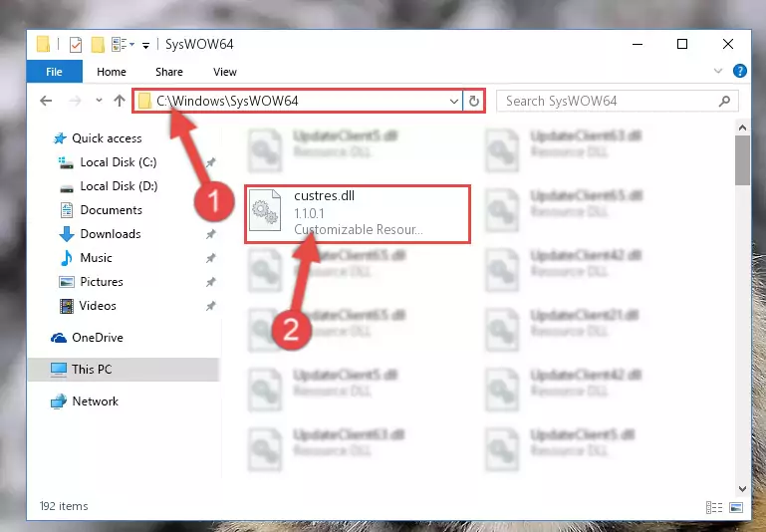Image resolution: width=766 pixels, height=532 pixels.
Task: Click the Quick access star icon
Action: point(60,138)
